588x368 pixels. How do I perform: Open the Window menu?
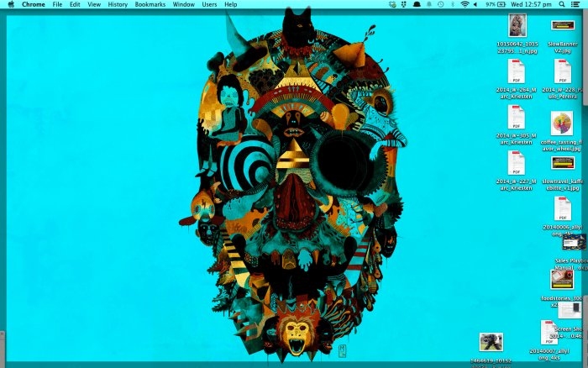pyautogui.click(x=184, y=4)
